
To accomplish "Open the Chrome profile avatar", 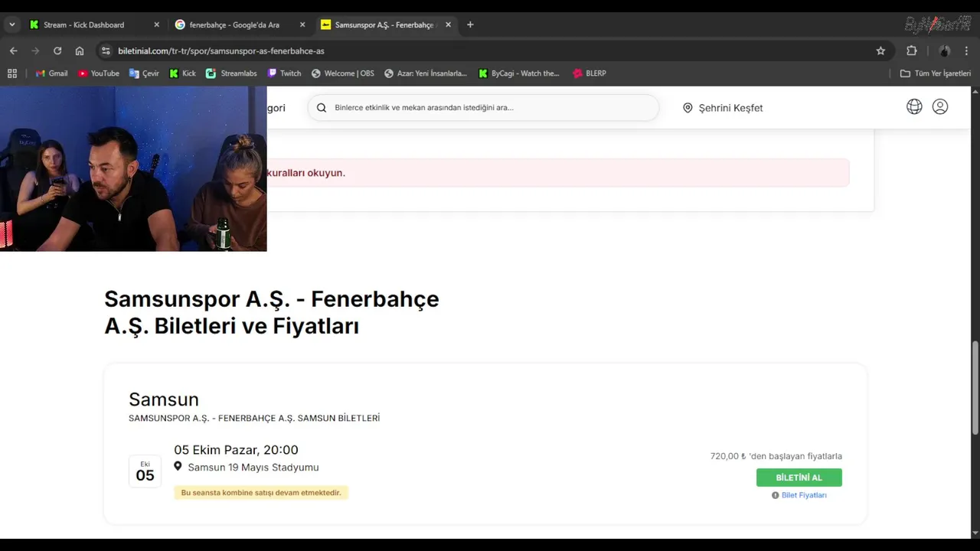I will pyautogui.click(x=945, y=51).
